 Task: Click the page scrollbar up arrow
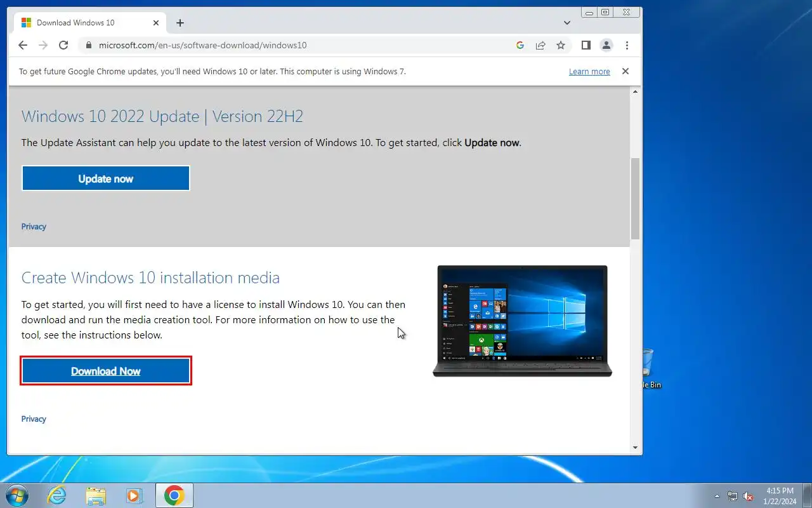tap(636, 92)
